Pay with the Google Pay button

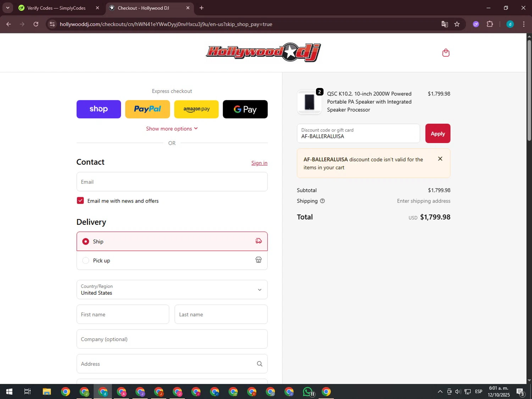tap(245, 109)
